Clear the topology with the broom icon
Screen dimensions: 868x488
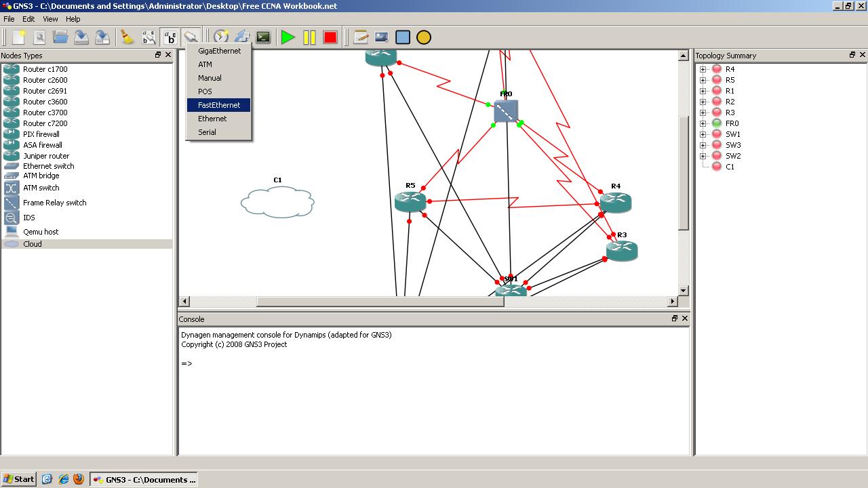[127, 37]
